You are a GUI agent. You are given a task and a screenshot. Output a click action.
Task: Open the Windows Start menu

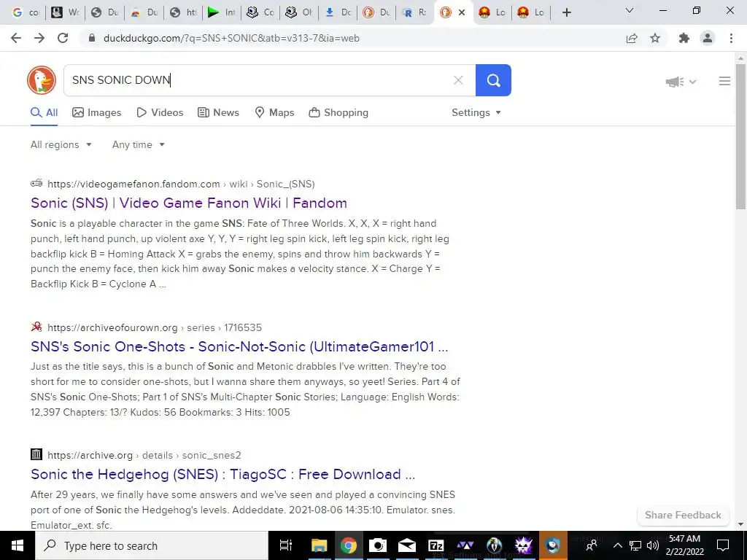18,545
